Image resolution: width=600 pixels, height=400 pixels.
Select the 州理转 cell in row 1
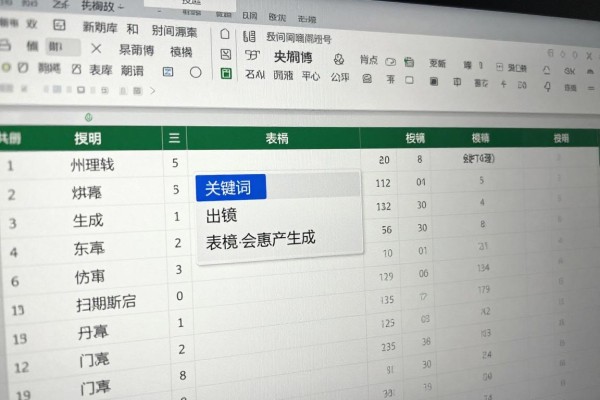point(92,165)
